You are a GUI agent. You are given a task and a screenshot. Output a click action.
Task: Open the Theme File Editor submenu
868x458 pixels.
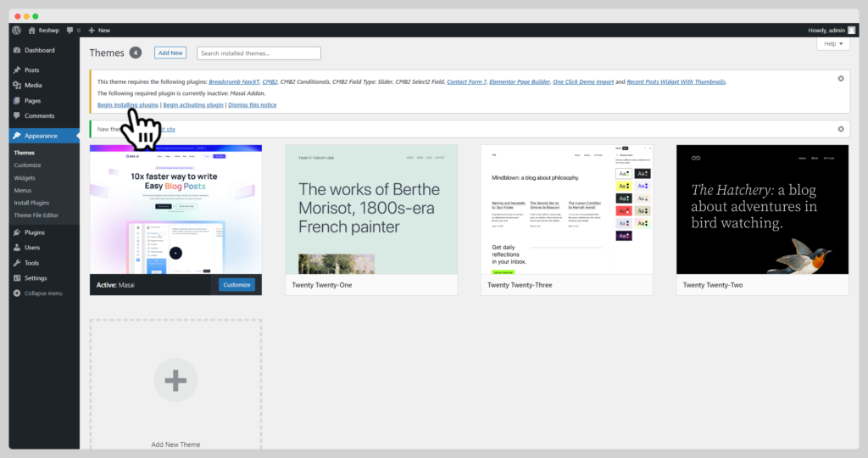click(36, 215)
